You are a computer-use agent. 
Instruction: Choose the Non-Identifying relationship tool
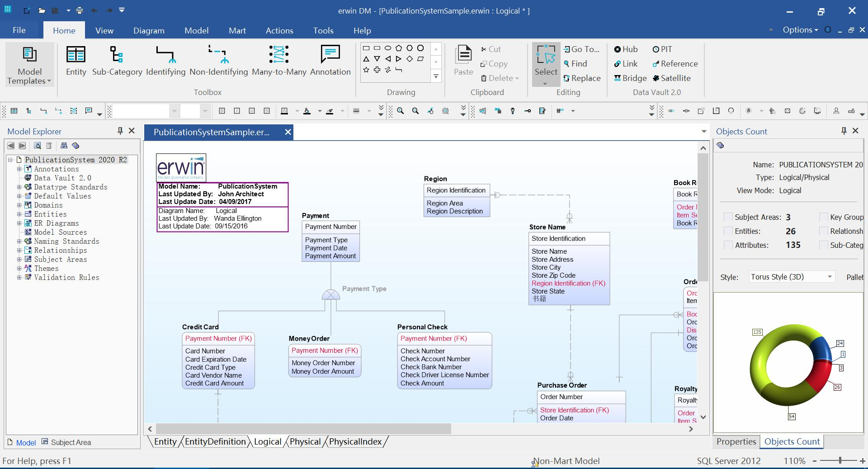tap(219, 62)
